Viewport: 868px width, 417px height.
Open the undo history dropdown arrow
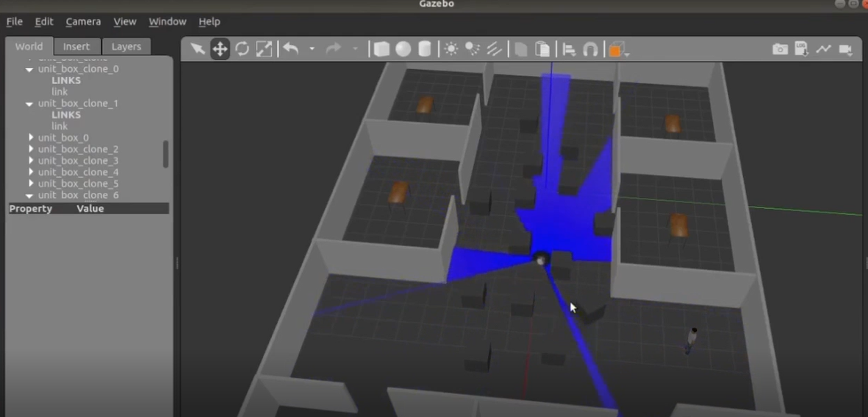pyautogui.click(x=312, y=49)
